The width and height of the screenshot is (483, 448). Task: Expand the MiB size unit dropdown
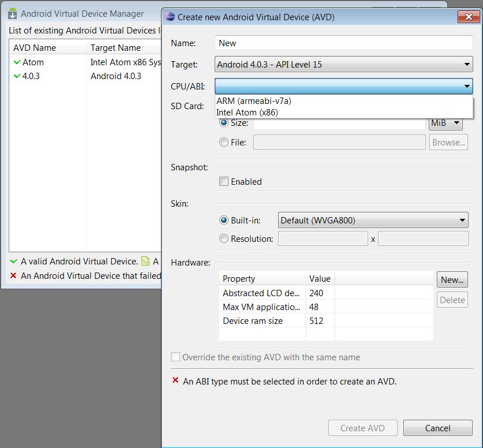[446, 123]
